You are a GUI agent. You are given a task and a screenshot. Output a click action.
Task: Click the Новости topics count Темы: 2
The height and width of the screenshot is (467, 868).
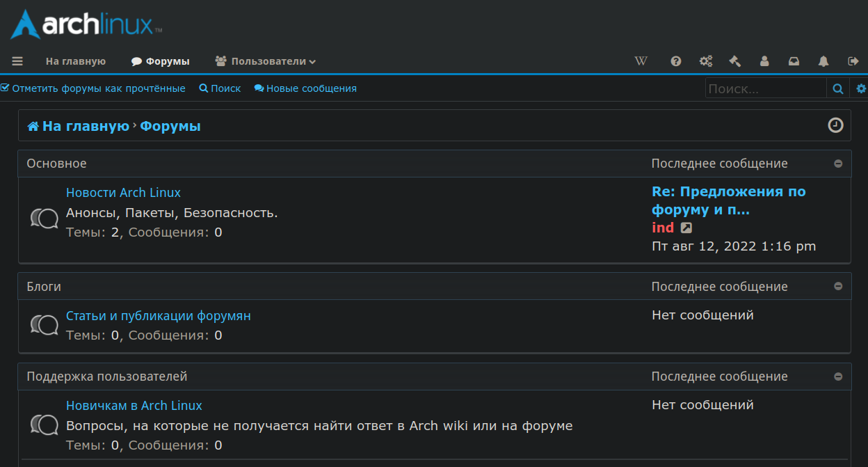93,232
